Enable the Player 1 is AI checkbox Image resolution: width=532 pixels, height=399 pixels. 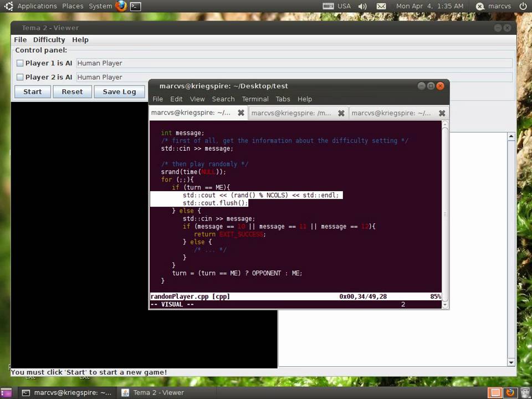click(x=20, y=63)
